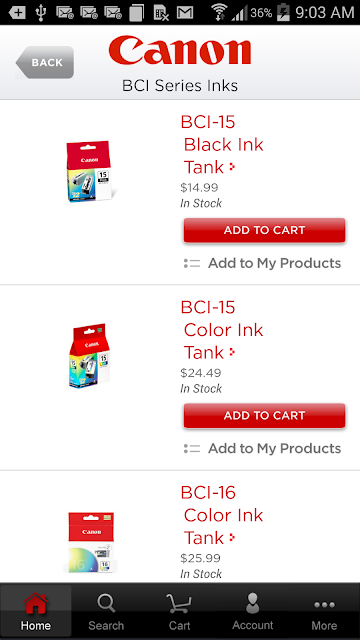
Task: Tap the Gmail notification icon in status bar
Action: pos(184,13)
